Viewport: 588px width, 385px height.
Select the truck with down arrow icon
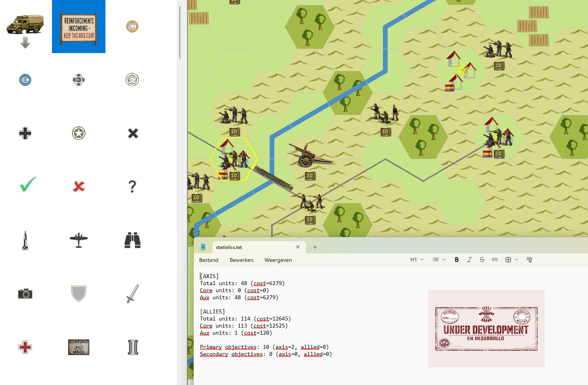point(25,31)
